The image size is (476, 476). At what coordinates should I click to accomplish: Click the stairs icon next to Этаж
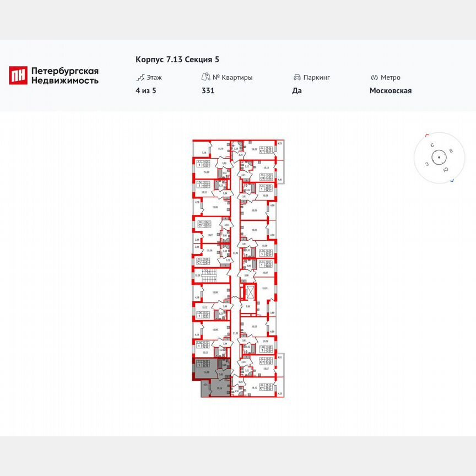[140, 78]
